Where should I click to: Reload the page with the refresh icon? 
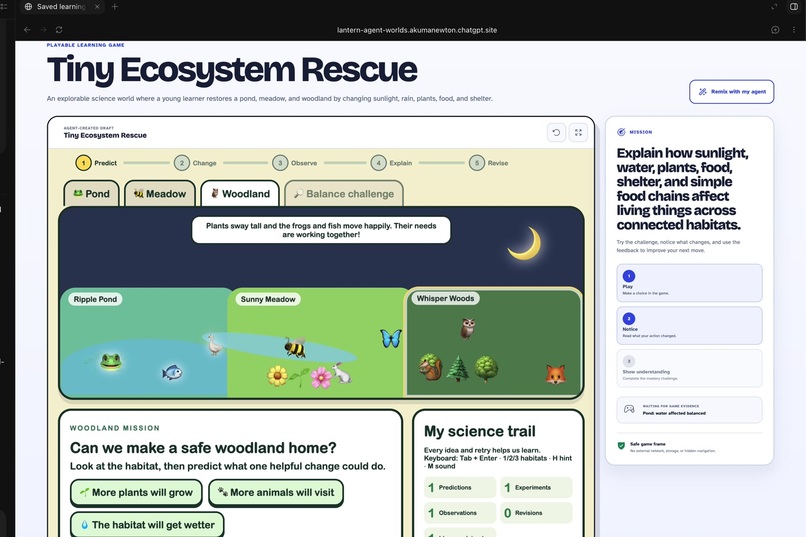point(59,30)
